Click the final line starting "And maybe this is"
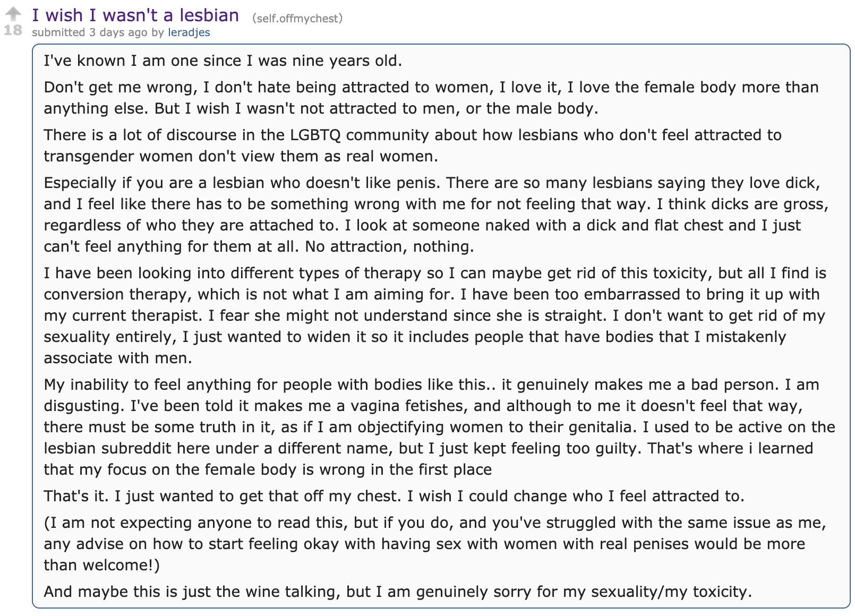Image resolution: width=855 pixels, height=616 pixels. click(x=398, y=592)
